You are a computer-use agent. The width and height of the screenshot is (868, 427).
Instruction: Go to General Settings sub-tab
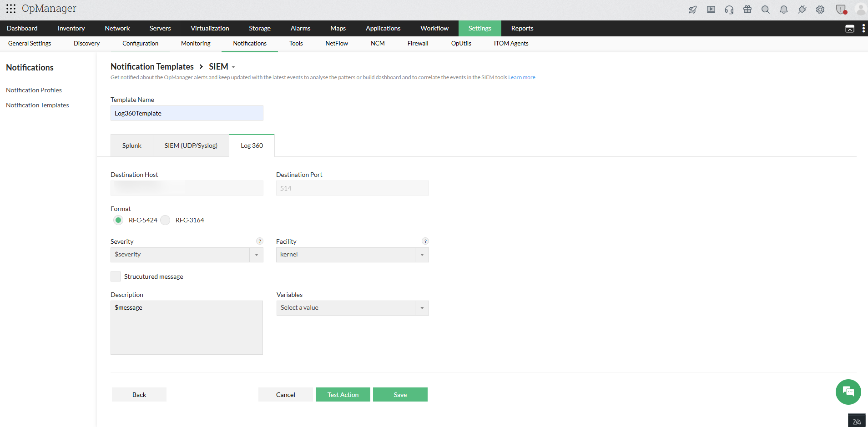coord(30,44)
